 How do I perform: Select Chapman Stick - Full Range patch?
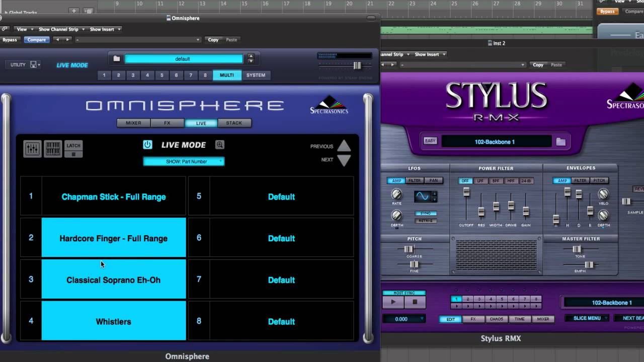(x=113, y=197)
